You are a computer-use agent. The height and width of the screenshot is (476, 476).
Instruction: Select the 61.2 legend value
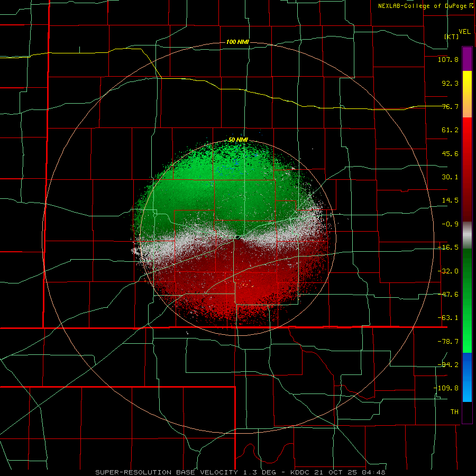pos(450,130)
